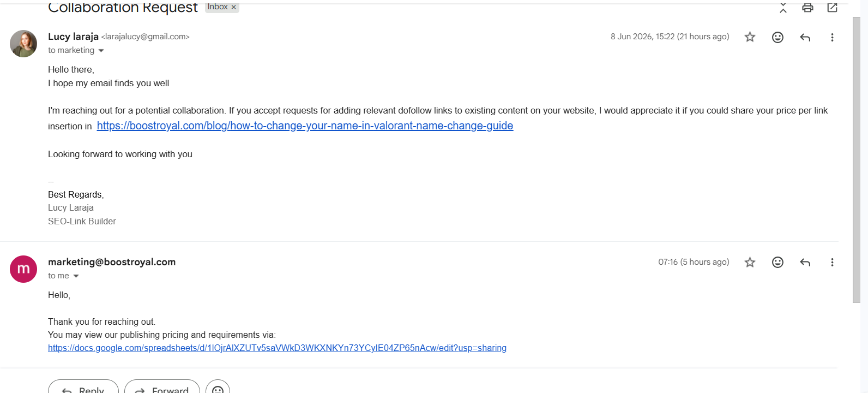The image size is (868, 393).
Task: Click the Forward button at bottom
Action: (x=162, y=386)
